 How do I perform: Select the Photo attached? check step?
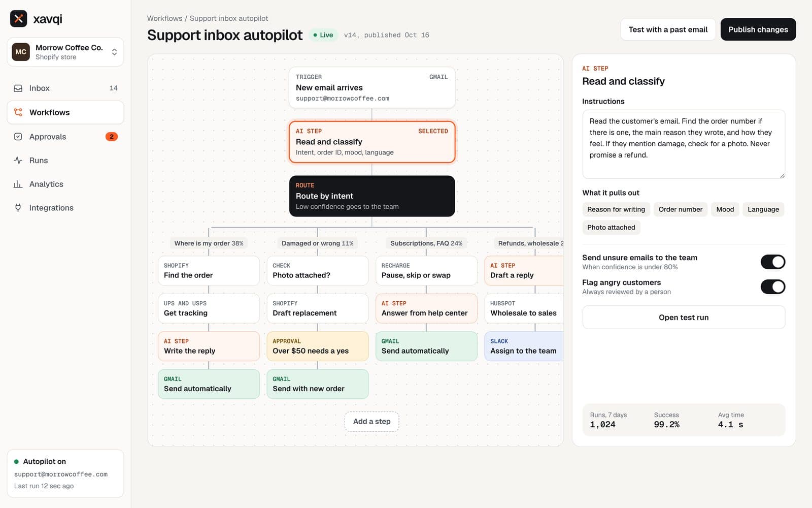click(x=318, y=271)
